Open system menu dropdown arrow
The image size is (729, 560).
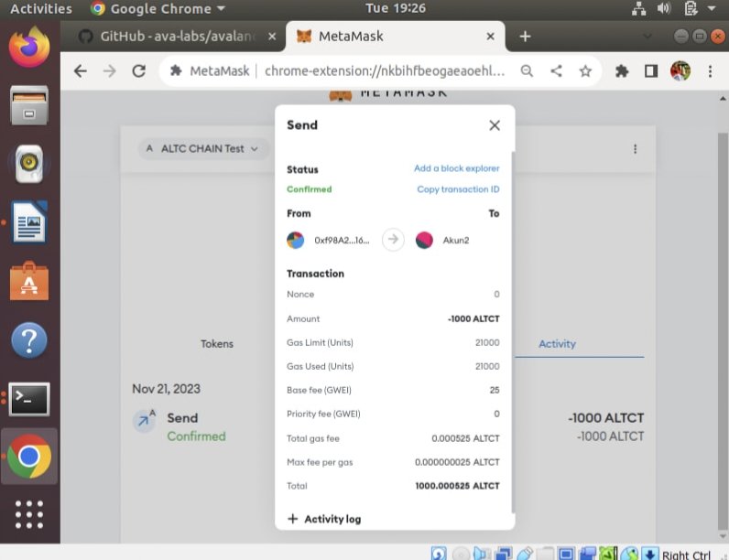712,8
